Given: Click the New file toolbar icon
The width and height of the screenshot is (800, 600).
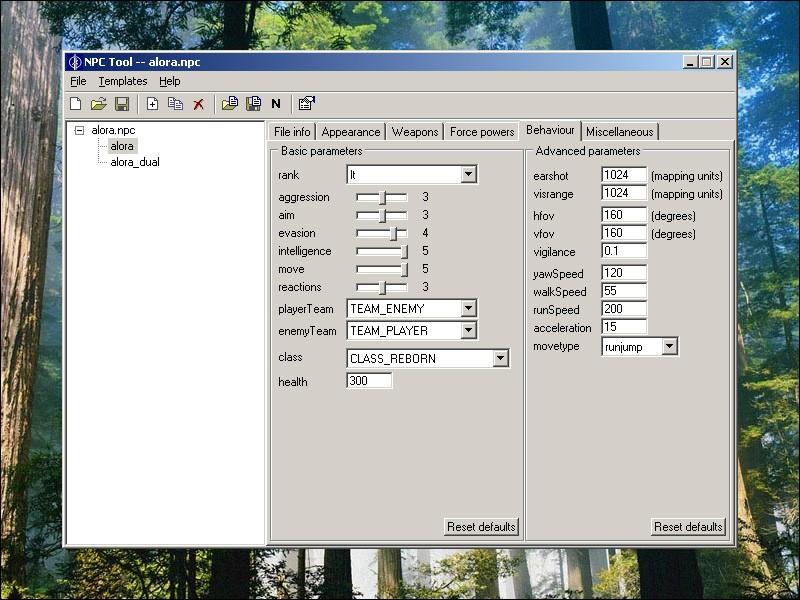Looking at the screenshot, I should tap(76, 104).
